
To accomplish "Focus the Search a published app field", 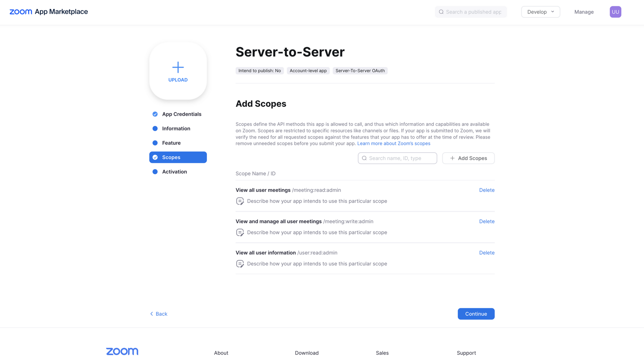I will (x=471, y=12).
